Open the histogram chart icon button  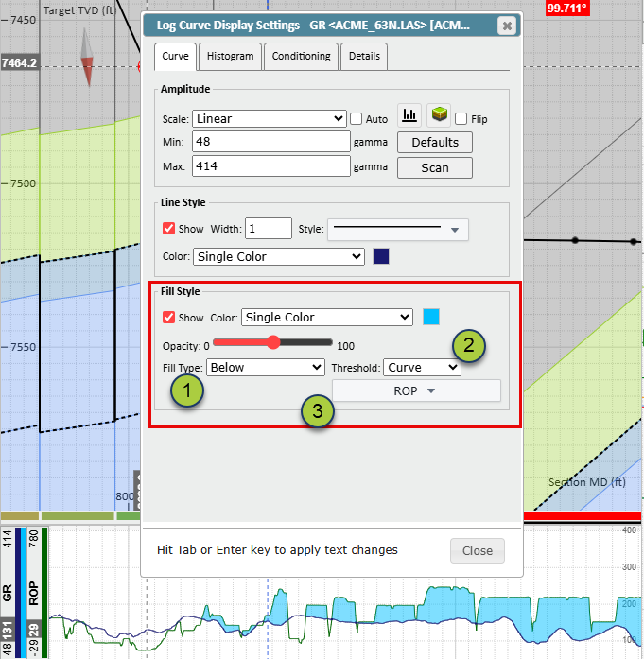click(x=409, y=114)
